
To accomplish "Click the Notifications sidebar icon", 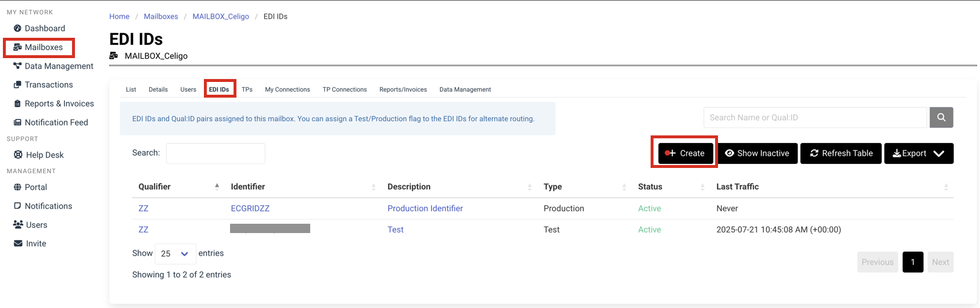I will (x=17, y=206).
